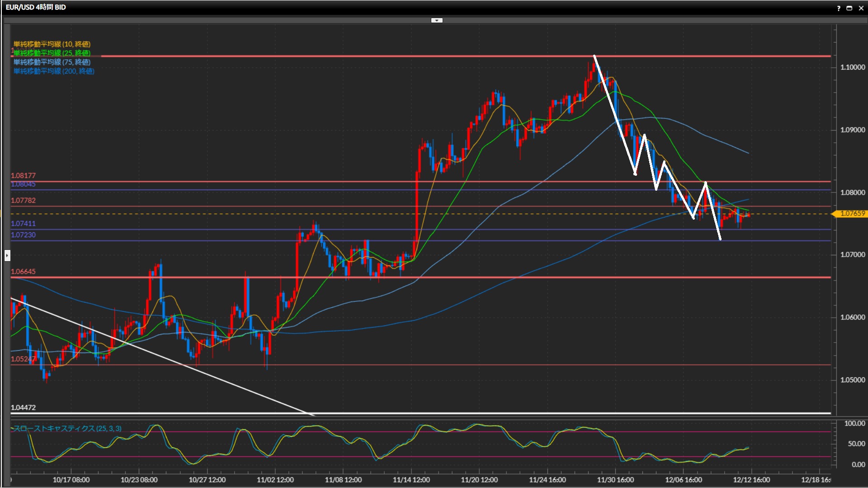The width and height of the screenshot is (868, 488).
Task: Select the 1.04472 white horizontal line label
Action: pos(23,408)
